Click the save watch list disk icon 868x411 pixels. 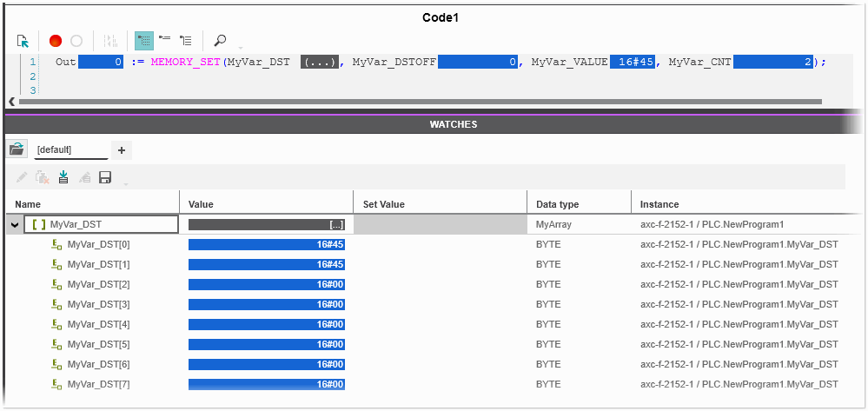click(105, 177)
